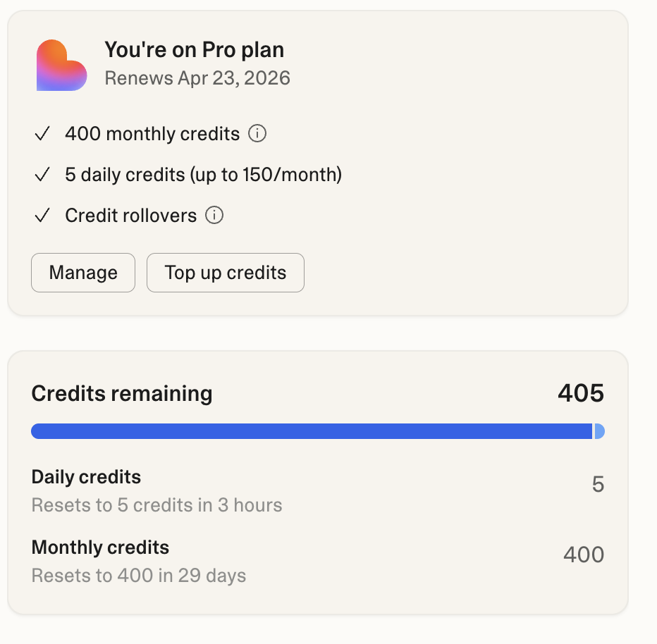Image resolution: width=657 pixels, height=644 pixels.
Task: Click the Lovable heart logo
Action: 61,66
